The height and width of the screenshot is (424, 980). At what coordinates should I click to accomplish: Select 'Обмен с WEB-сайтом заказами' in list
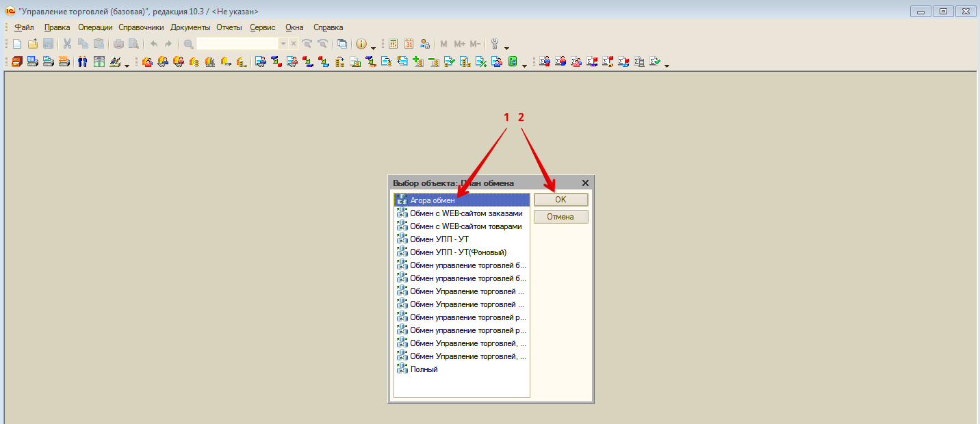(465, 213)
